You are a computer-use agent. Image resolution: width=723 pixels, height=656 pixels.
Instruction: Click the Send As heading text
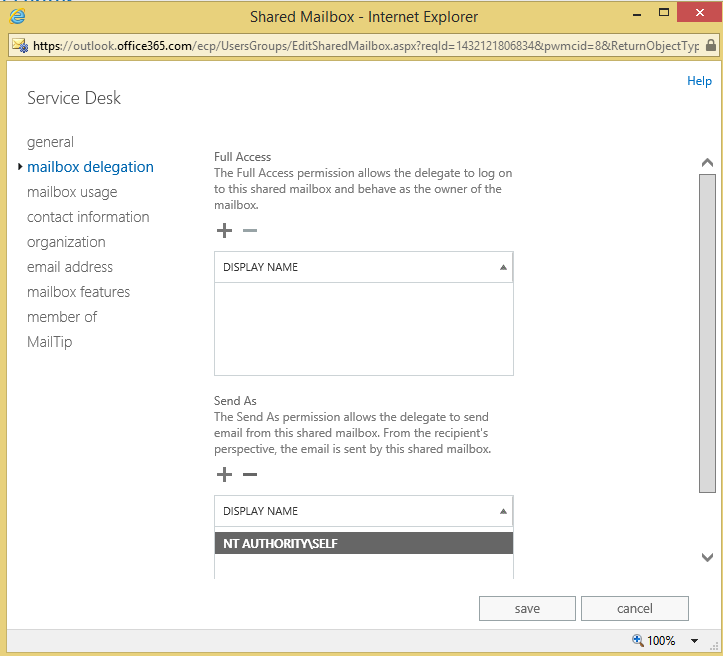tap(235, 401)
